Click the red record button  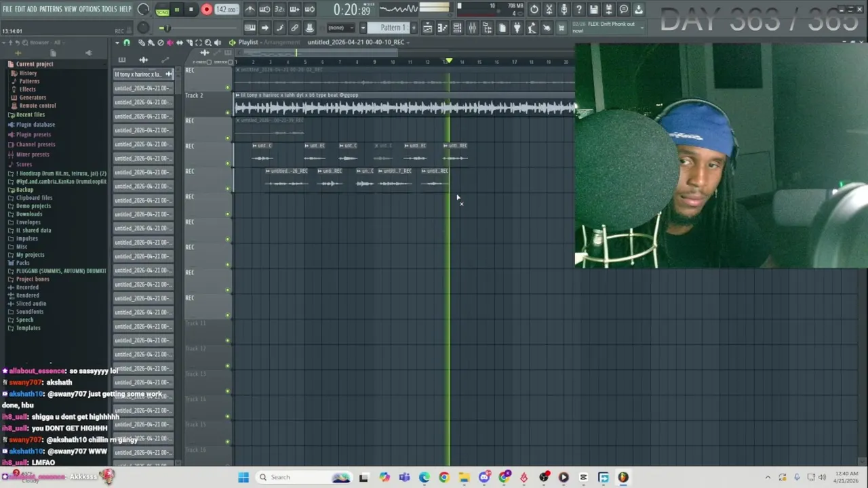pyautogui.click(x=206, y=10)
